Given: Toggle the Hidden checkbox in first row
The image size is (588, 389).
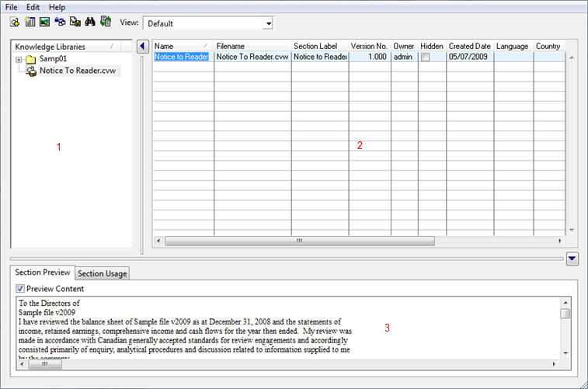Looking at the screenshot, I should pos(426,57).
